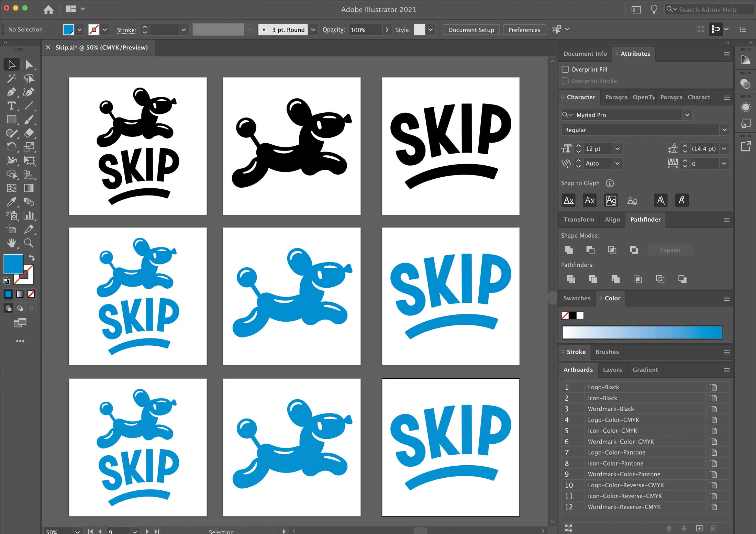Toggle Overprint Fill checkbox
Screen dimensions: 756x534
[565, 69]
